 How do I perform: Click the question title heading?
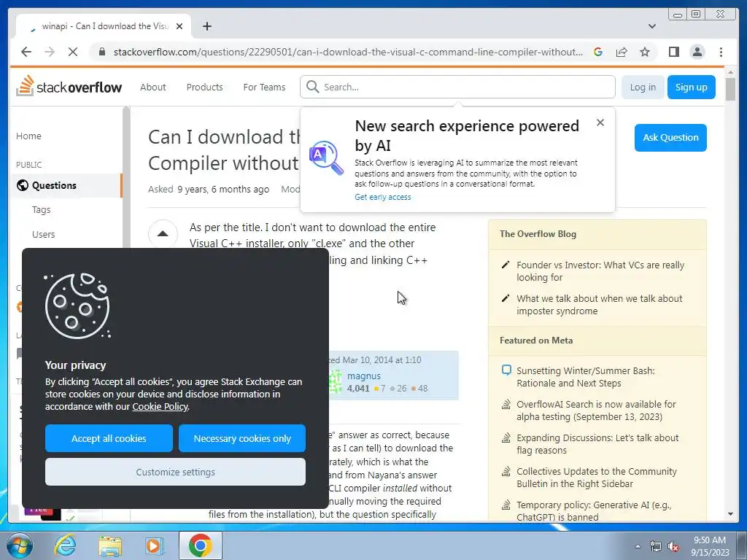coord(224,150)
